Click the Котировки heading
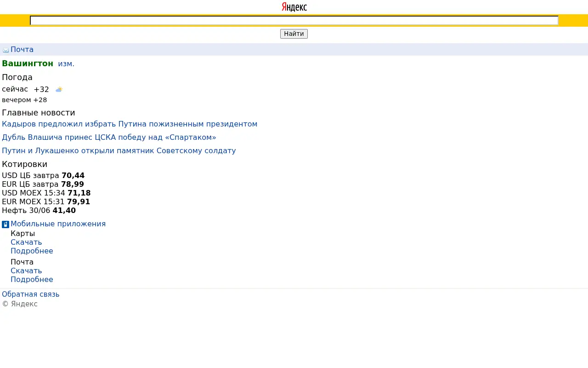Screen dimensions: 588x368 click(24, 164)
